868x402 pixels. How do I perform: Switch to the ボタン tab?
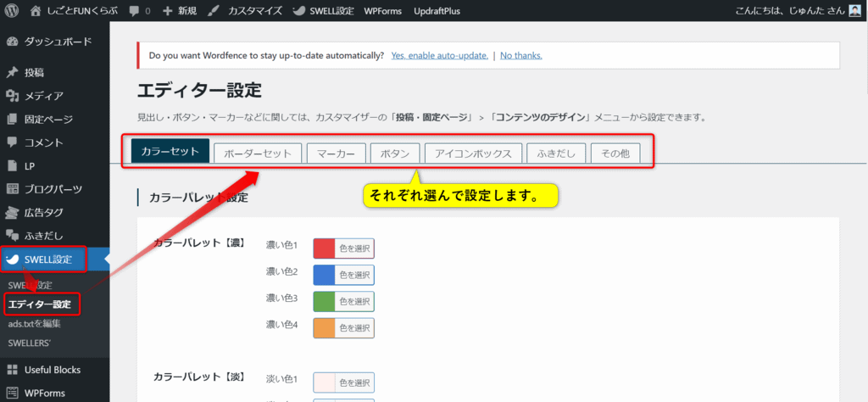(395, 154)
